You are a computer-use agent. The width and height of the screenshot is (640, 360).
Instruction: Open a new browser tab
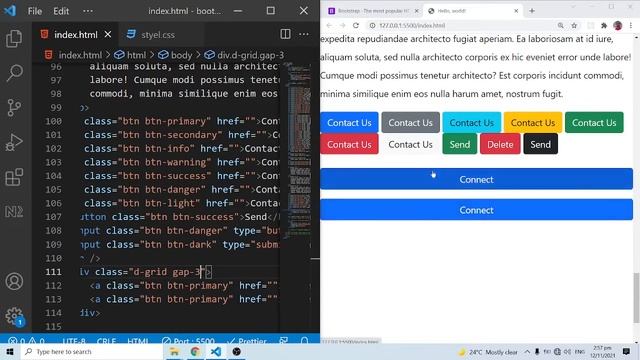point(532,11)
